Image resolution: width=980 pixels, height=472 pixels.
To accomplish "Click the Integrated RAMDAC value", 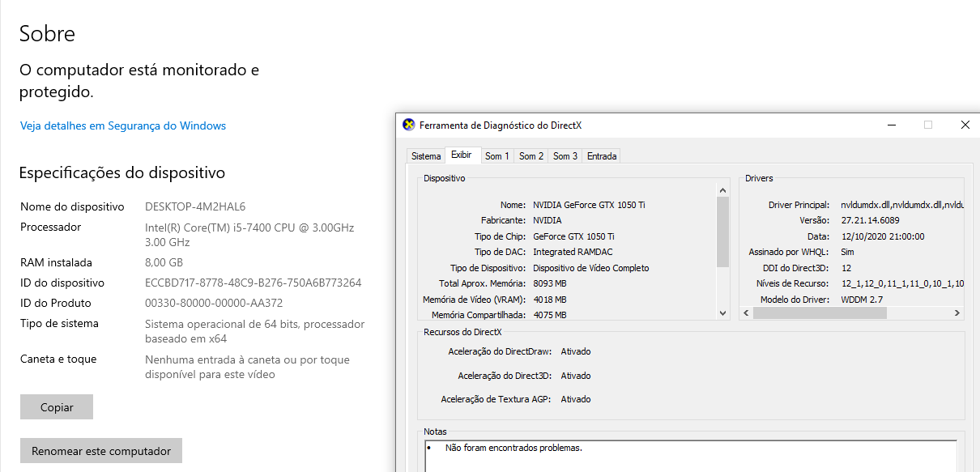I will pyautogui.click(x=572, y=252).
